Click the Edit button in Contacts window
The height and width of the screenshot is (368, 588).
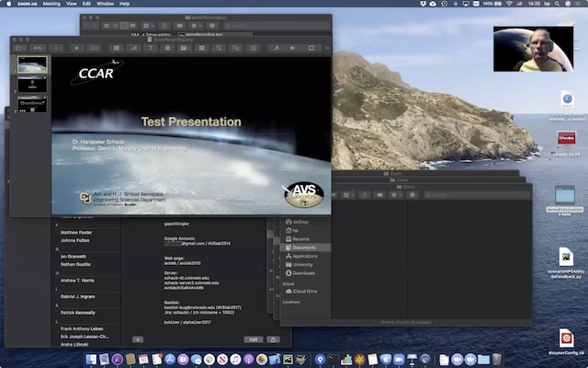pyautogui.click(x=254, y=339)
